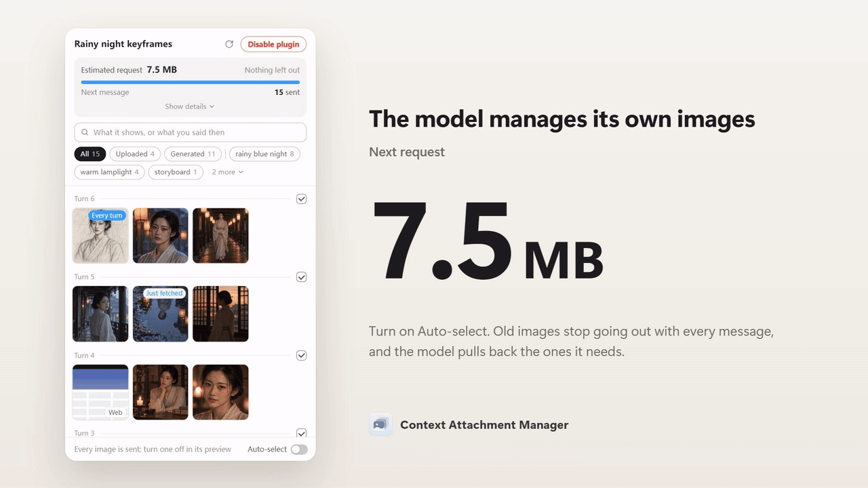Click the Turn 6 group label

click(x=85, y=199)
